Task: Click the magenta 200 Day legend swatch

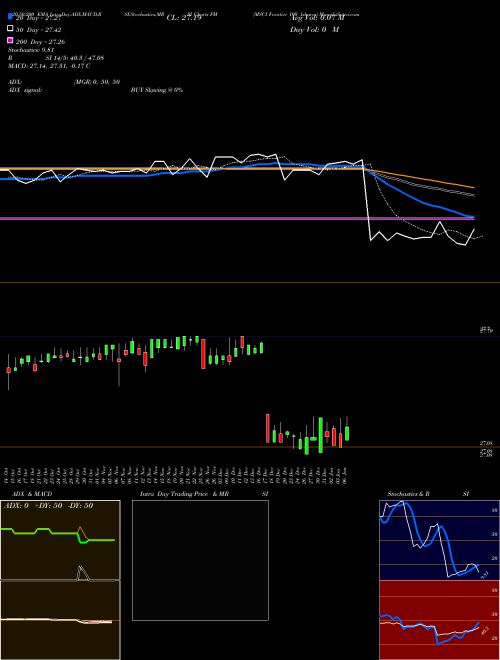Action: [x=10, y=40]
